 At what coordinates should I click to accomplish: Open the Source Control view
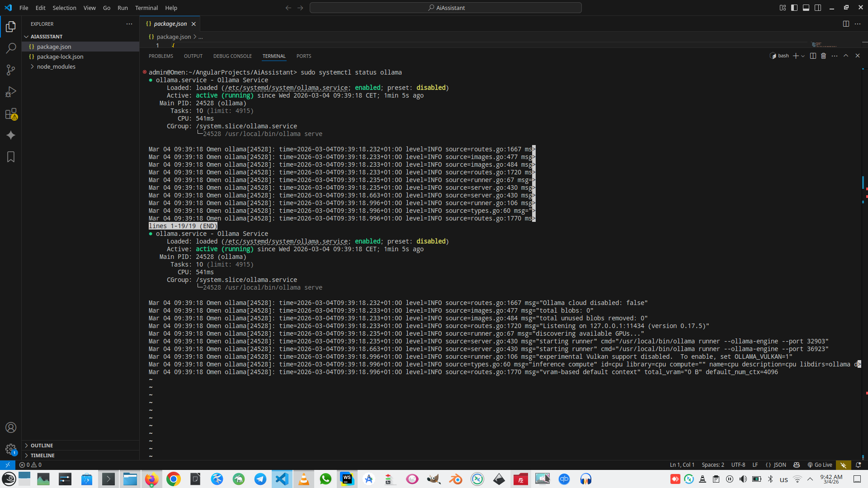(11, 70)
